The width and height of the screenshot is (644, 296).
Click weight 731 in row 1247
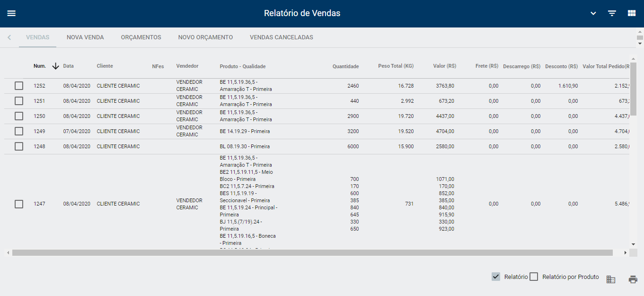tap(409, 204)
